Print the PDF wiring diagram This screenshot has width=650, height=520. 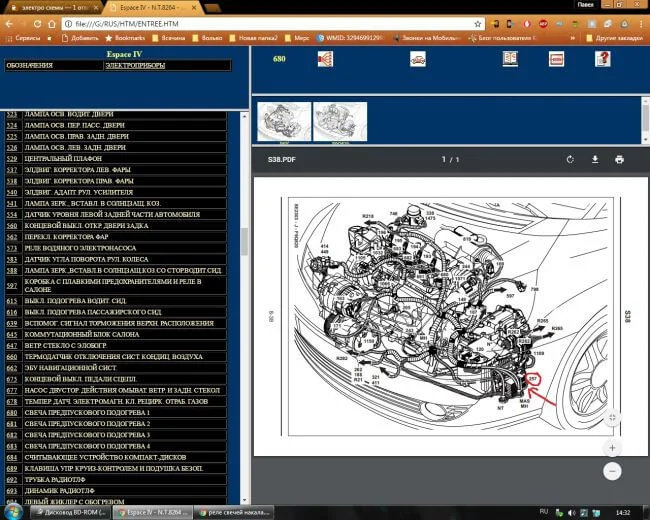pyautogui.click(x=619, y=159)
